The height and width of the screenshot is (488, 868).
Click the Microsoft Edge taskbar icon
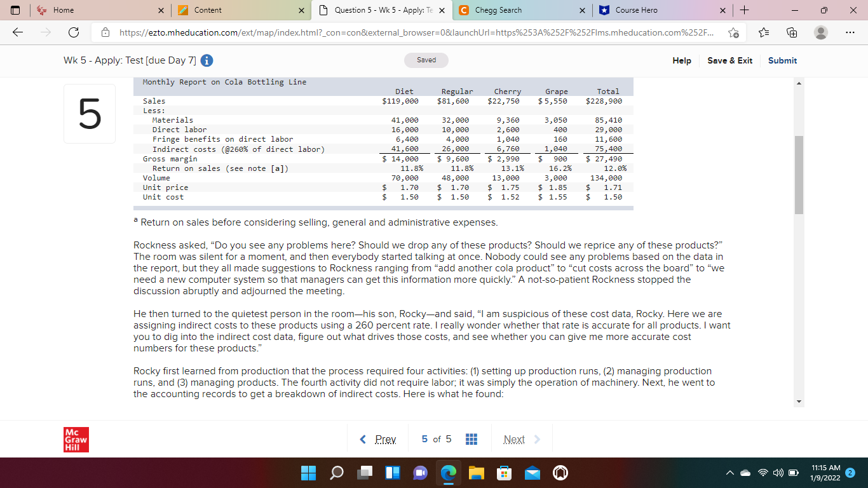(449, 473)
